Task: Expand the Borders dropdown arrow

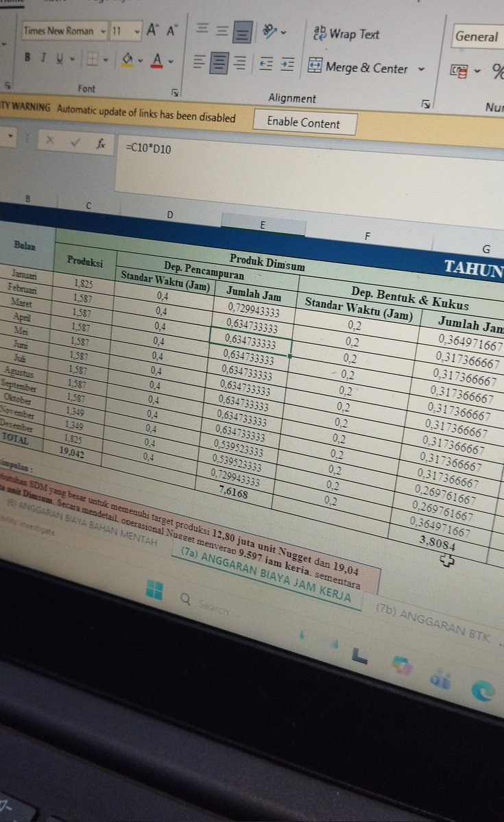Action: [106, 60]
